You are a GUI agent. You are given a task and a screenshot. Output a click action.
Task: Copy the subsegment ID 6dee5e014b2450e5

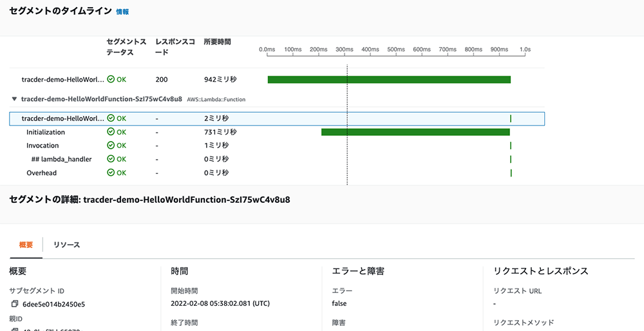click(x=15, y=304)
